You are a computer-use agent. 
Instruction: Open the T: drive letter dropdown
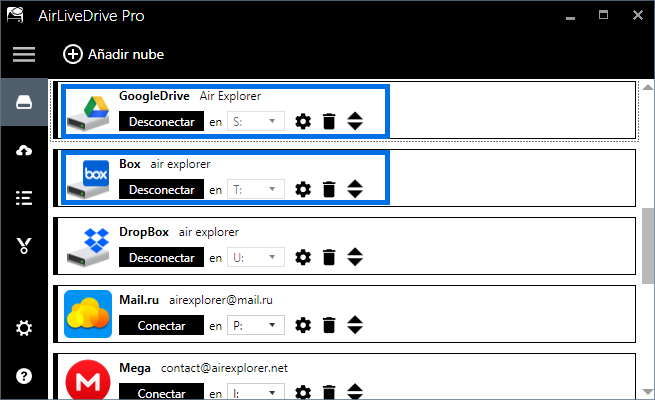(256, 190)
